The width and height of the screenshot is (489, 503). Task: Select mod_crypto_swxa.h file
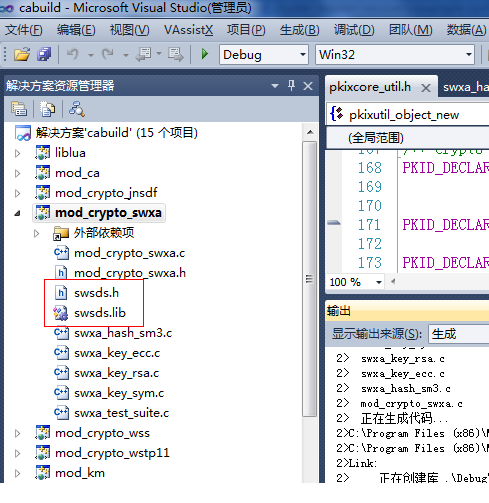pyautogui.click(x=130, y=273)
